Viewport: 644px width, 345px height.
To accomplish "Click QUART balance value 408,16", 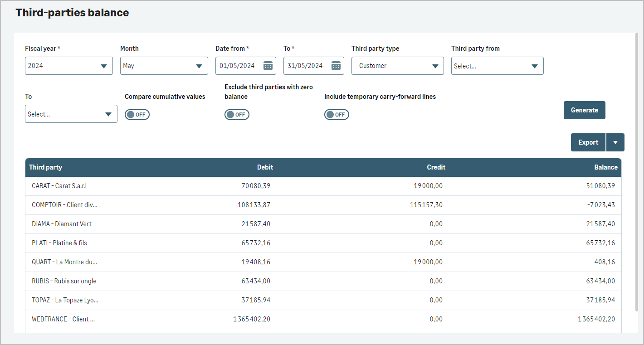I will point(605,262).
